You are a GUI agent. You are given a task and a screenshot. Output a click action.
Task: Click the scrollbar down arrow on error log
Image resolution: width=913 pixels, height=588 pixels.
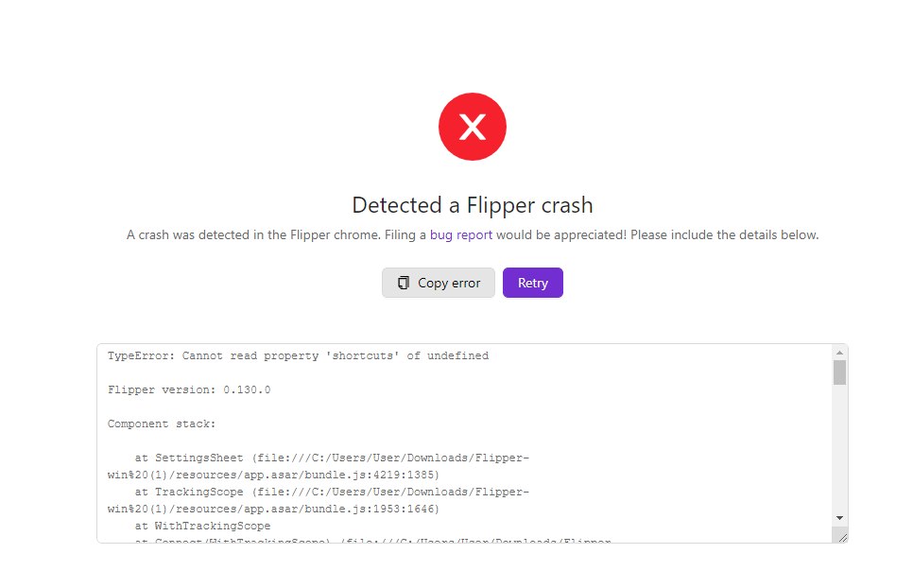(839, 518)
